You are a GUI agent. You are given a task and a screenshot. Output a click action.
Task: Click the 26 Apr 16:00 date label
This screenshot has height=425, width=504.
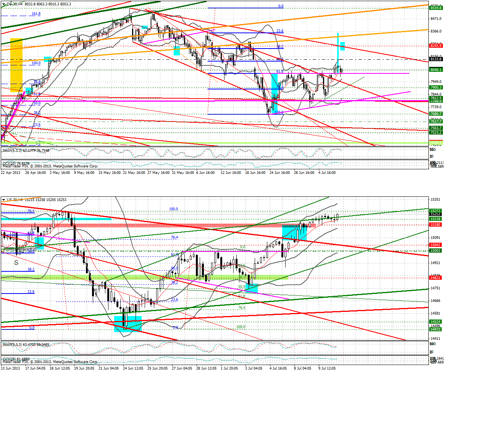[36, 172]
